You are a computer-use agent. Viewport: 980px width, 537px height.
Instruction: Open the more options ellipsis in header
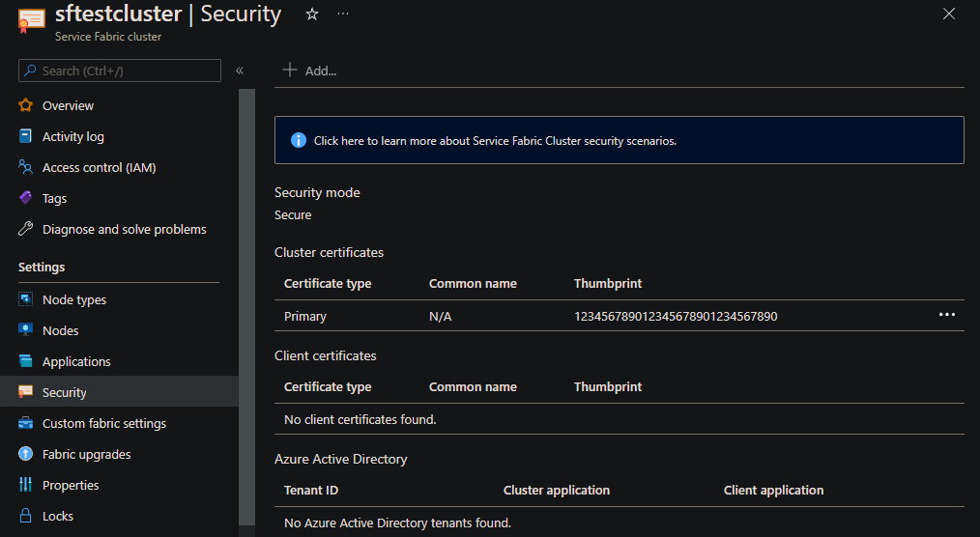pos(343,14)
